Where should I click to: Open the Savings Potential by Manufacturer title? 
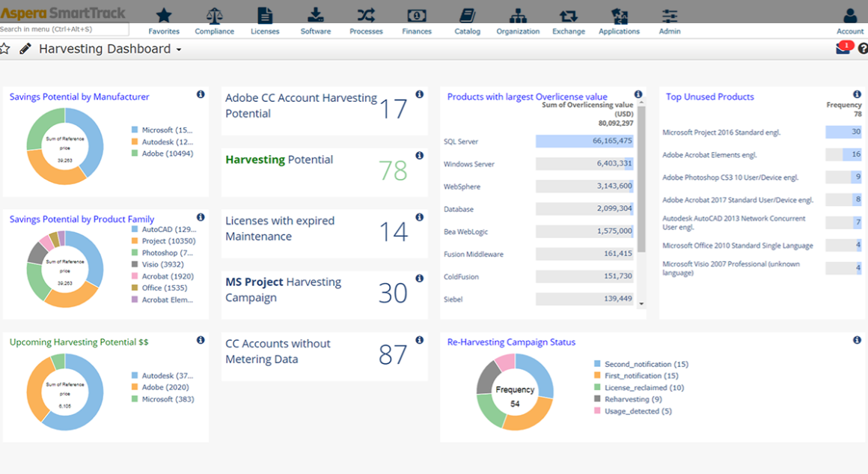click(x=79, y=97)
